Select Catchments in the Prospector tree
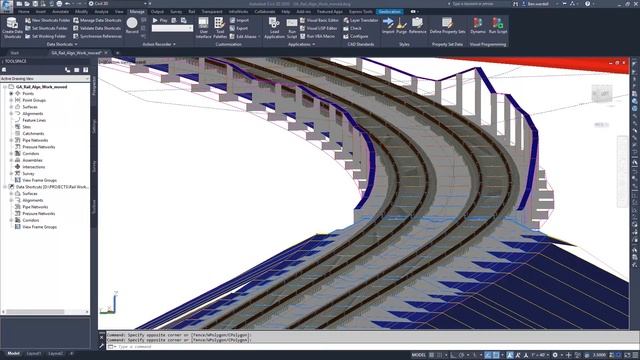The image size is (640, 360). click(x=33, y=133)
